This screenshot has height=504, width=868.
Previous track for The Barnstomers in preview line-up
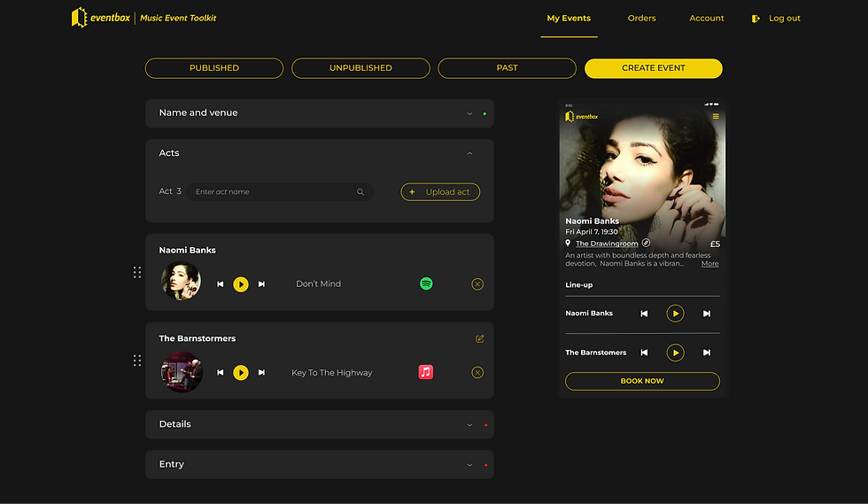(x=645, y=353)
